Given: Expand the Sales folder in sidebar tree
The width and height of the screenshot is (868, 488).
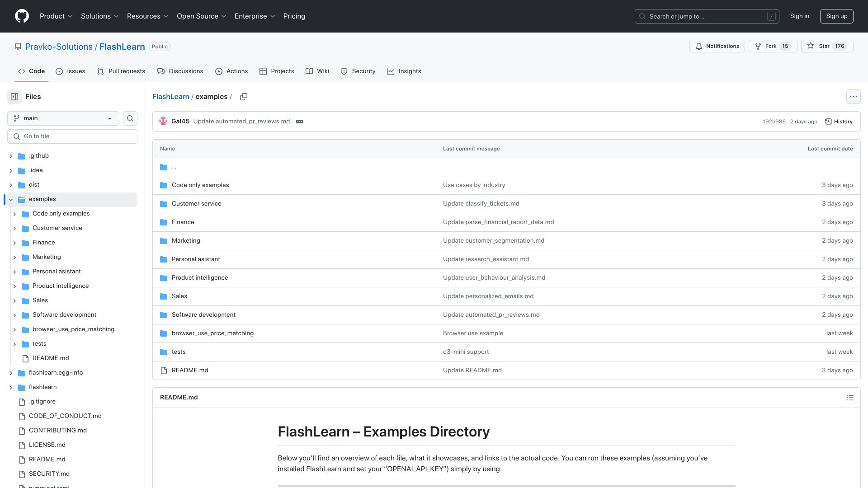Looking at the screenshot, I should pos(14,301).
